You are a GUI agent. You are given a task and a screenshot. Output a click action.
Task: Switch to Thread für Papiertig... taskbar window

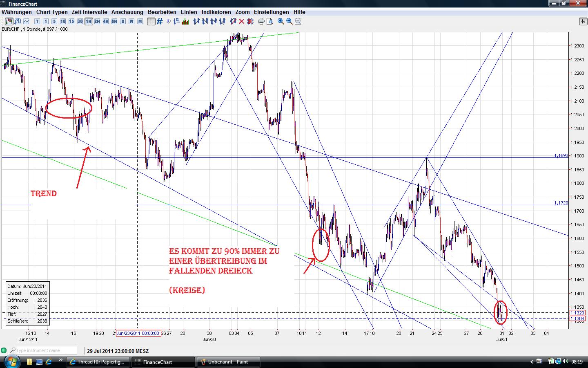coord(98,362)
